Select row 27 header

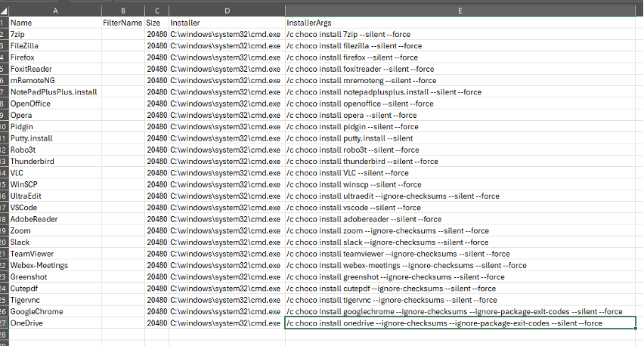(x=4, y=323)
